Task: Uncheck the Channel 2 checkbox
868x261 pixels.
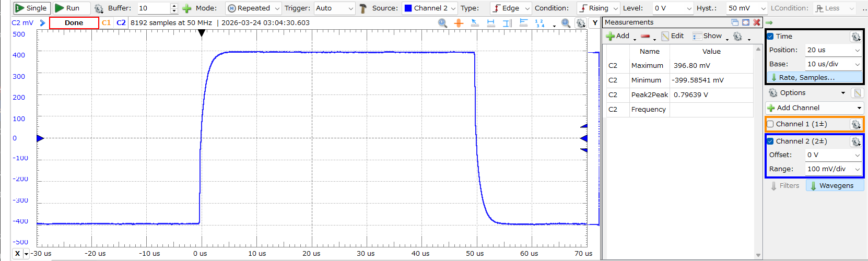Action: 770,141
